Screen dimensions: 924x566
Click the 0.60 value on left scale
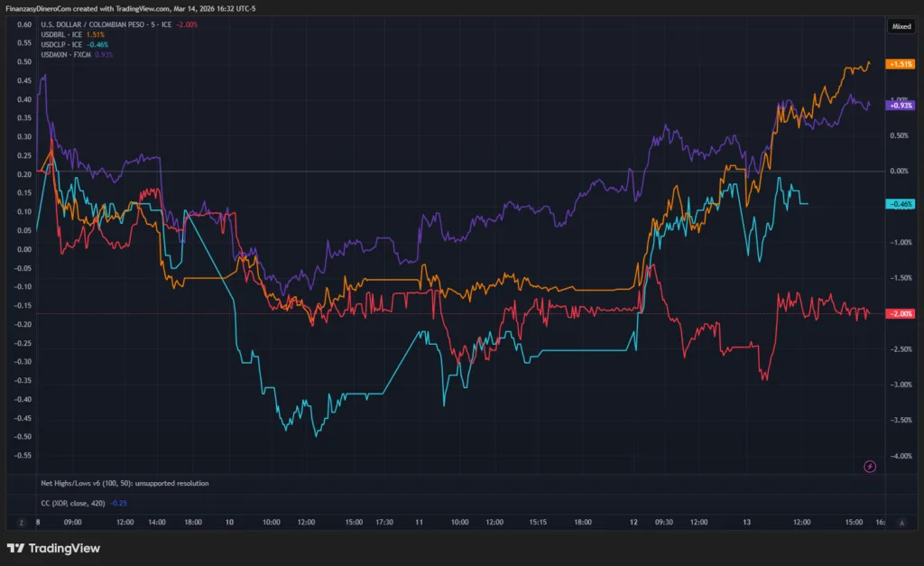tap(24, 24)
